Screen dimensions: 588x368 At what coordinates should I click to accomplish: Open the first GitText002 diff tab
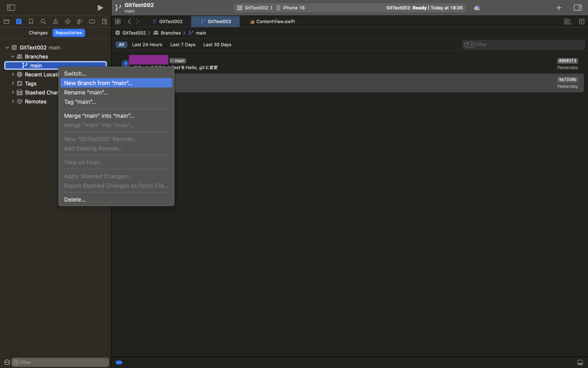click(x=167, y=21)
